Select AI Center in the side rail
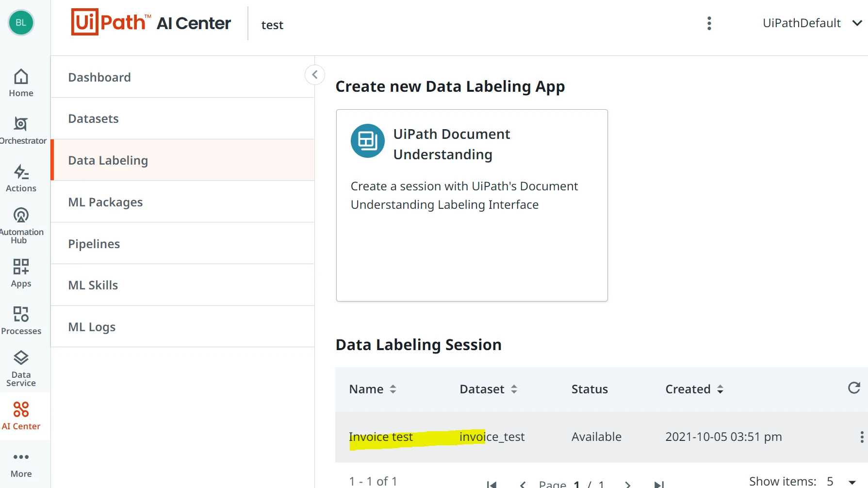Viewport: 868px width, 488px height. coord(21,416)
